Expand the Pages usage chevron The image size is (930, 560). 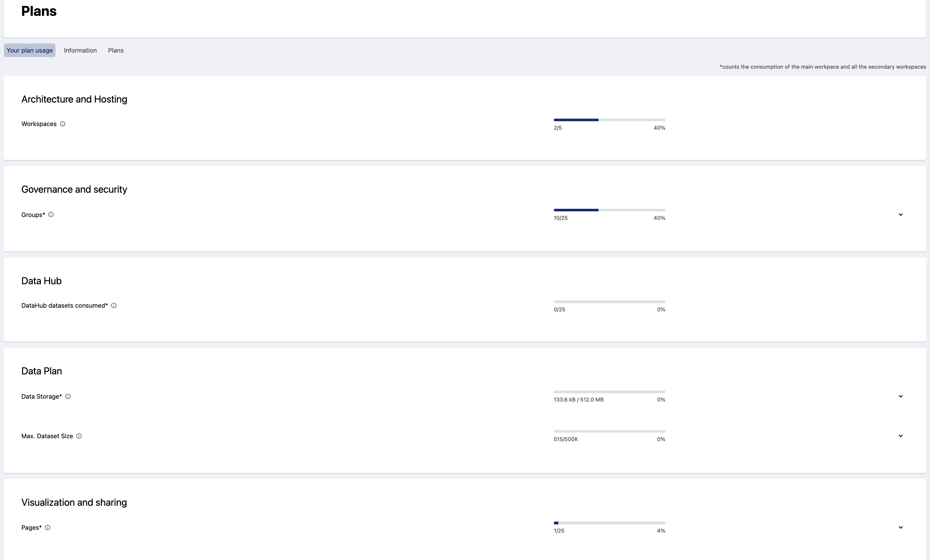(x=901, y=528)
